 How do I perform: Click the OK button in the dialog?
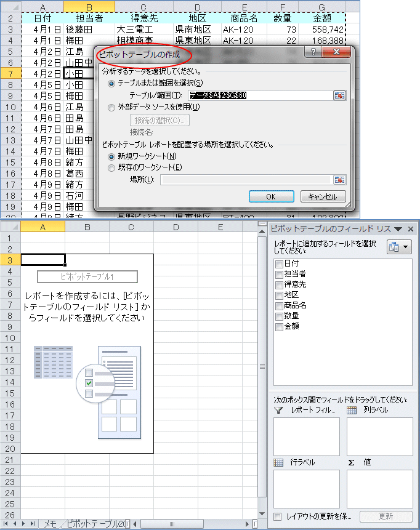271,196
